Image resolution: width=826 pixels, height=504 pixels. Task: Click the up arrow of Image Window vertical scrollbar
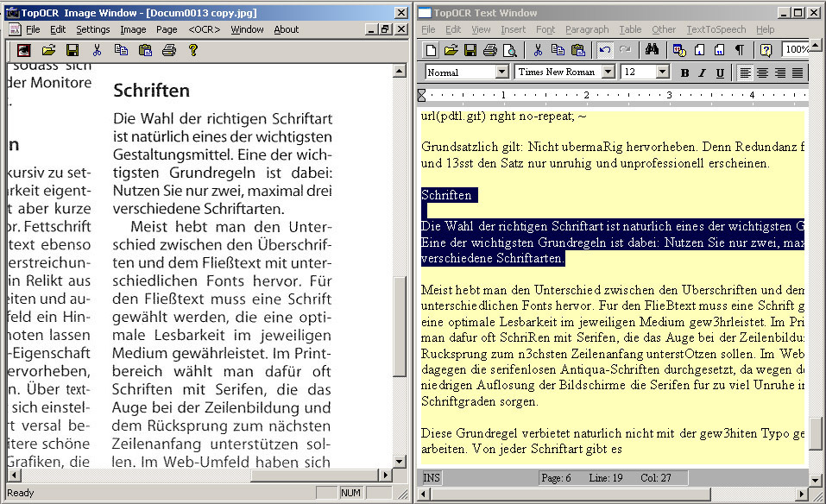(400, 71)
